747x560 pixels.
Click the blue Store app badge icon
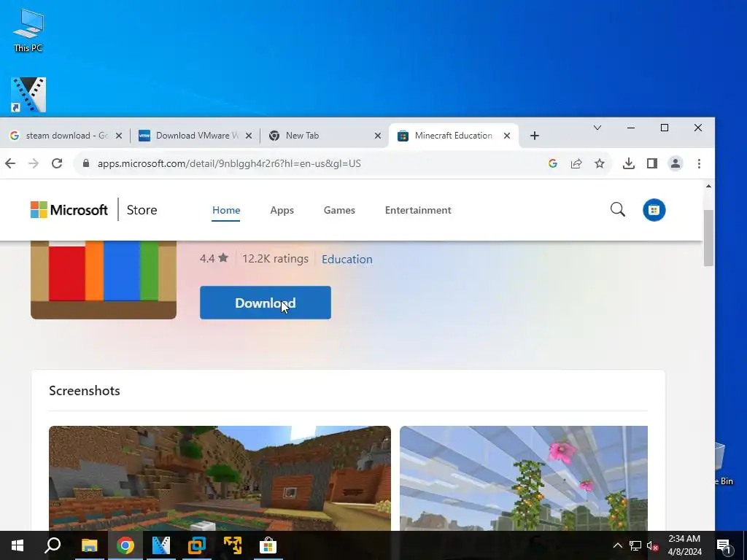pyautogui.click(x=654, y=210)
